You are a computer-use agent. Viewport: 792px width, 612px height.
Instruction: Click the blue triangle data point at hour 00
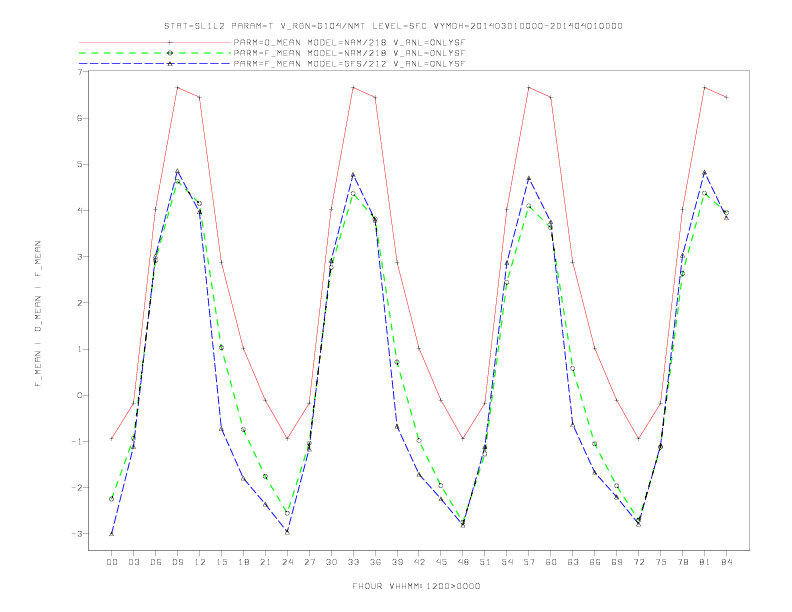112,534
